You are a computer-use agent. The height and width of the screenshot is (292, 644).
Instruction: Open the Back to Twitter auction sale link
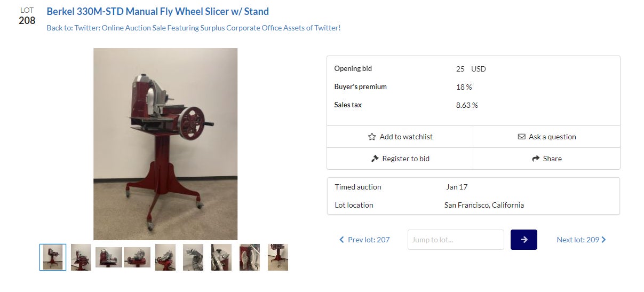(193, 28)
